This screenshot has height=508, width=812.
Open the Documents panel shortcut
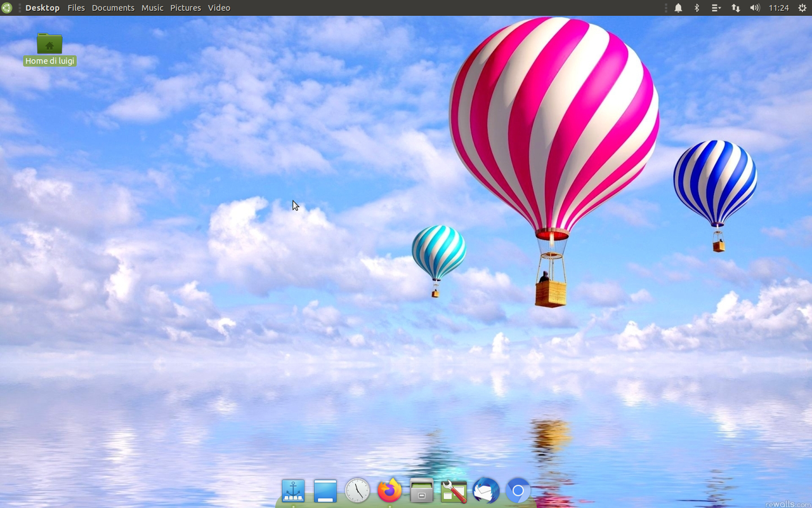pyautogui.click(x=113, y=8)
